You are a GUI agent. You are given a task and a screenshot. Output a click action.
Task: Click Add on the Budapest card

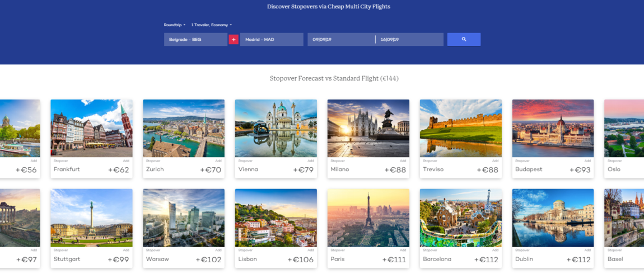(x=587, y=161)
